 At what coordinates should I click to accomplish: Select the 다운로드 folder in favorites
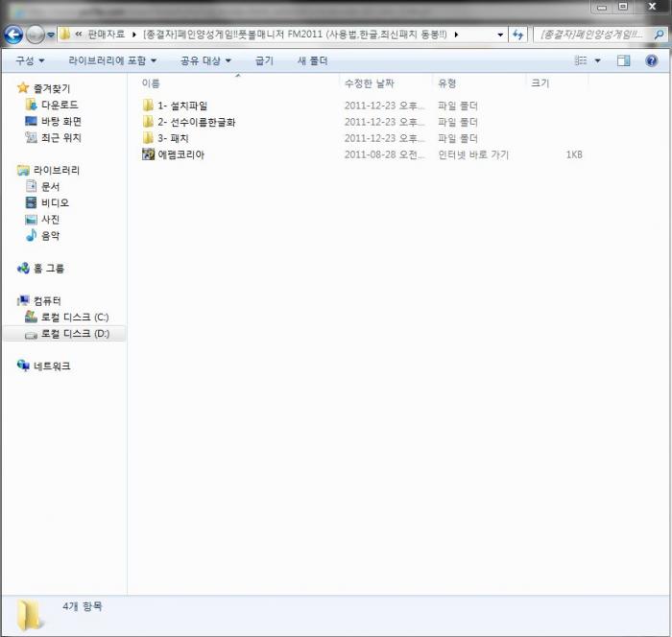(x=60, y=105)
